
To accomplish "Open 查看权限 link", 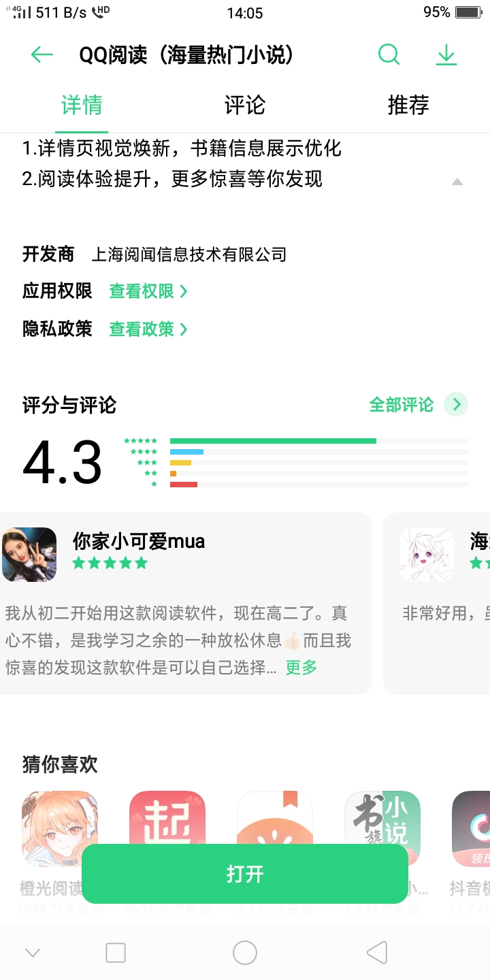I will click(x=148, y=291).
